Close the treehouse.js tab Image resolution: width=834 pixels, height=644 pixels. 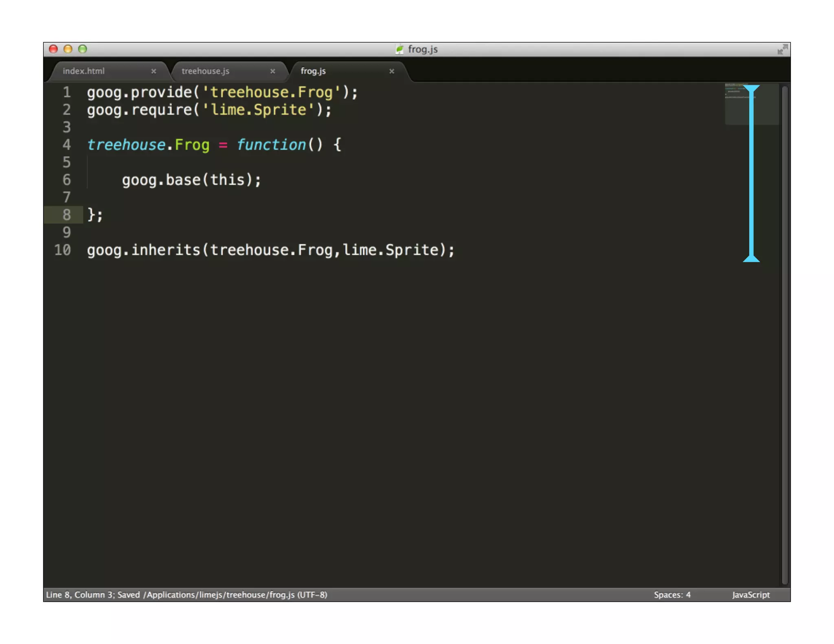272,71
